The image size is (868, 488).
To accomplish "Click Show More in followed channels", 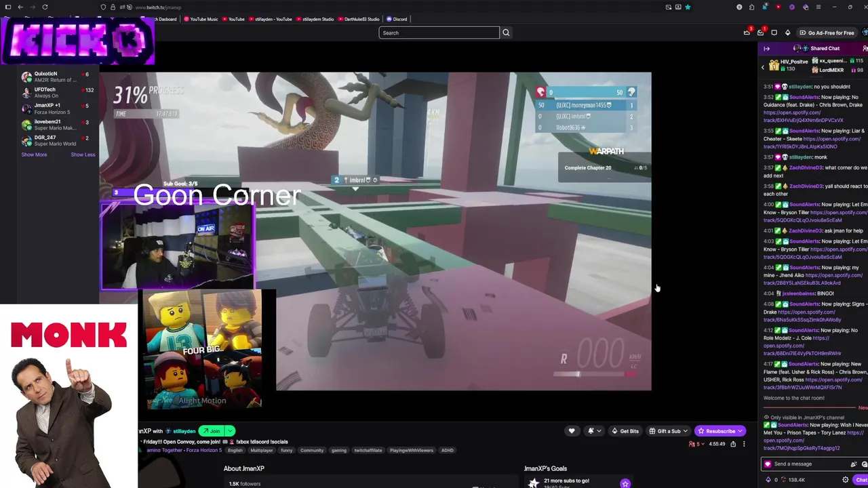I will [34, 155].
